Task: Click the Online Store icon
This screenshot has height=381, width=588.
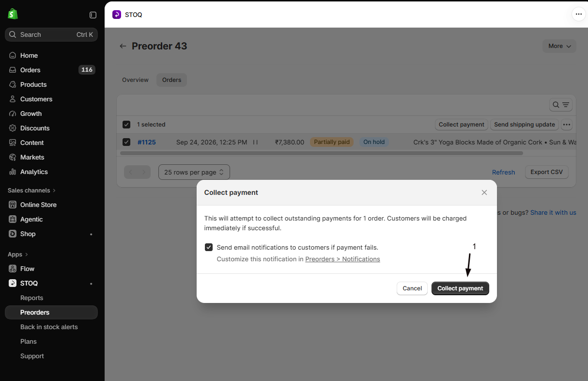Action: click(13, 205)
